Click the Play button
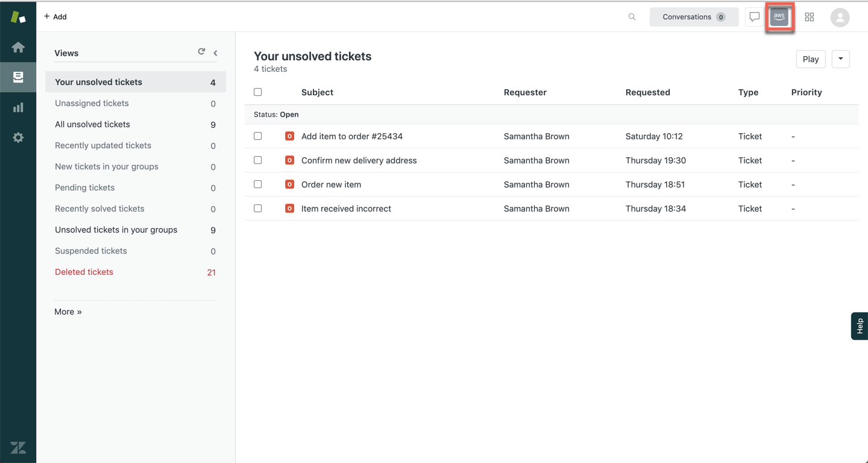Viewport: 868px width, 463px height. pyautogui.click(x=810, y=59)
